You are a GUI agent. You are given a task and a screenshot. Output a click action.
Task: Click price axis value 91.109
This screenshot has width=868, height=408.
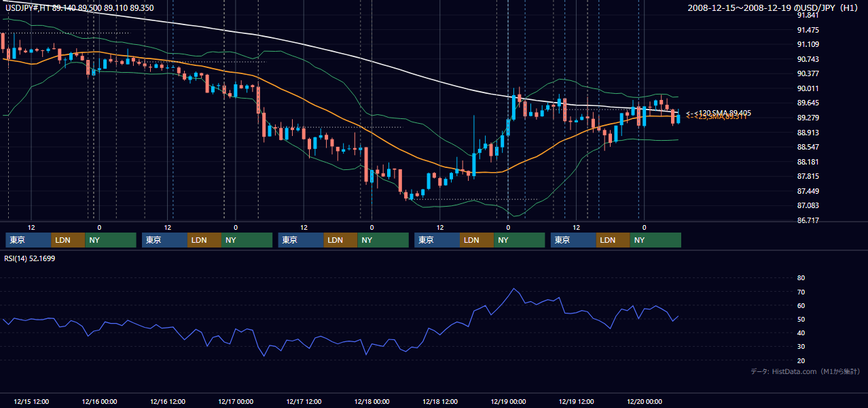808,44
